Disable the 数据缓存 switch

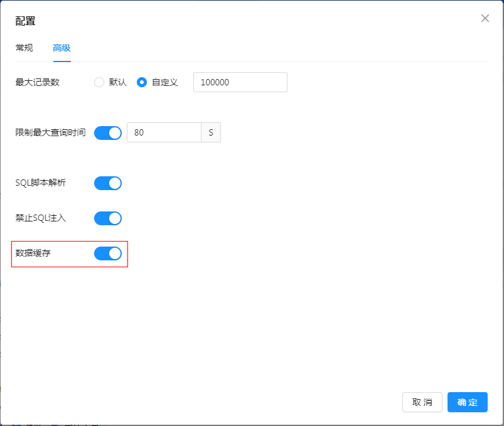point(108,253)
